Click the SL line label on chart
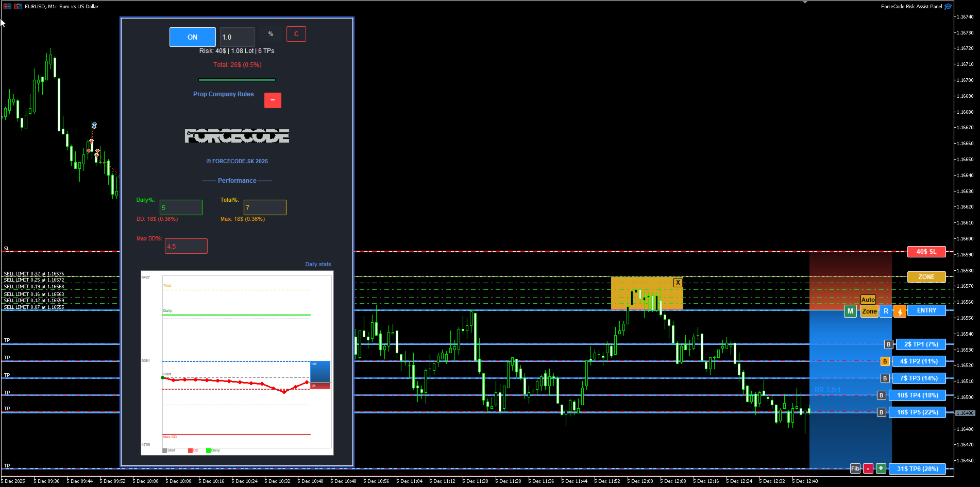The image size is (980, 487). tap(7, 249)
